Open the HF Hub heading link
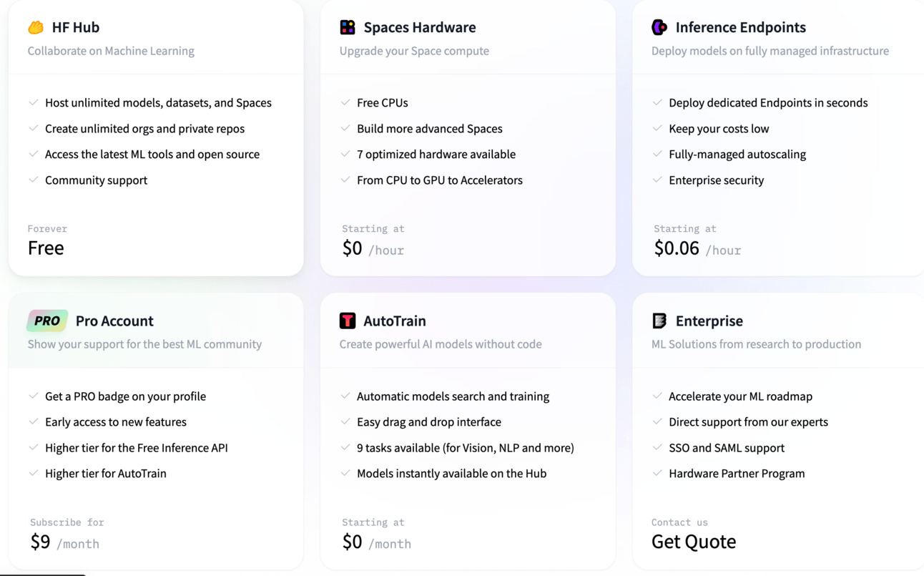 pyautogui.click(x=75, y=28)
